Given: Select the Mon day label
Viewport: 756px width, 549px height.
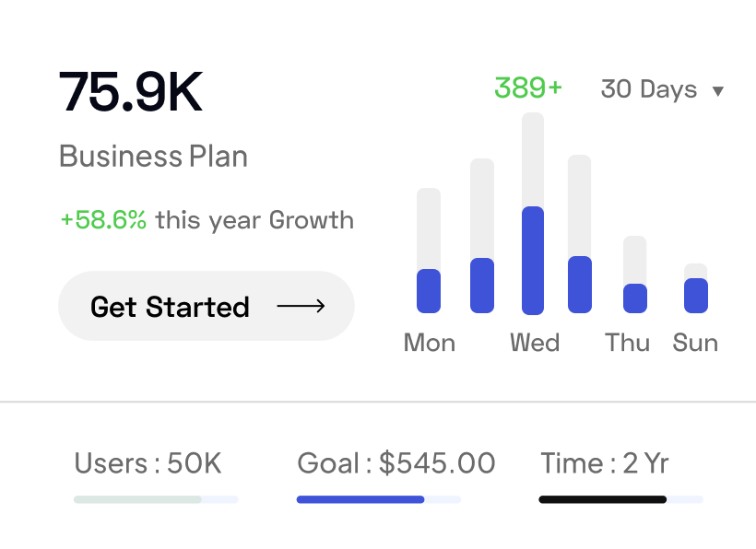Looking at the screenshot, I should 430,343.
